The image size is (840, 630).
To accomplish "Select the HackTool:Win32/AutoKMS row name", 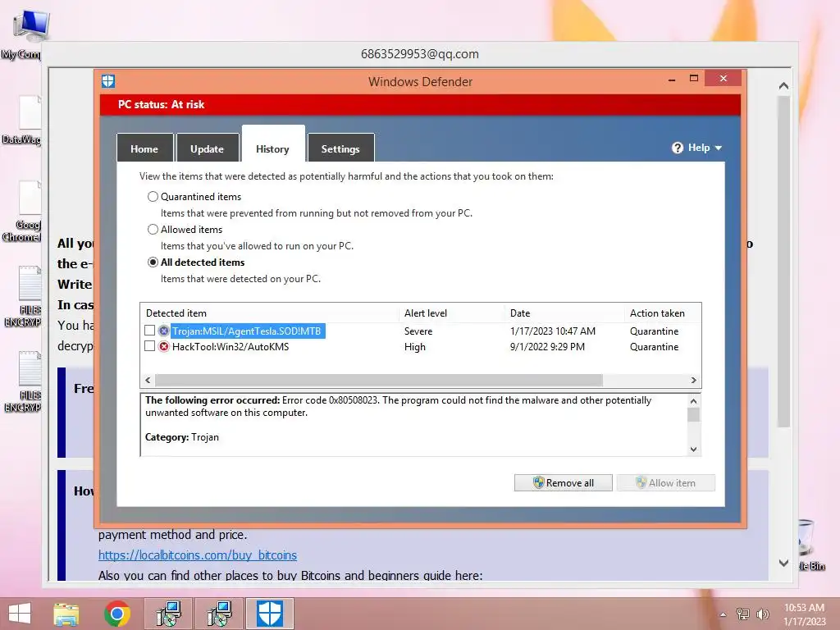I will pyautogui.click(x=231, y=347).
